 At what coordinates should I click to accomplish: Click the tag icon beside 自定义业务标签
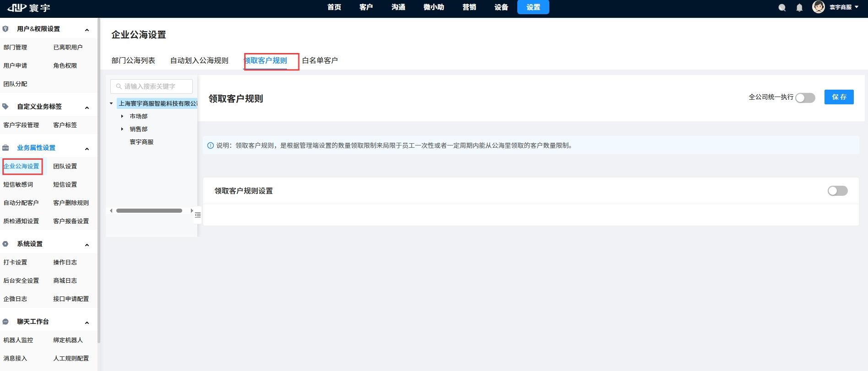tap(5, 107)
